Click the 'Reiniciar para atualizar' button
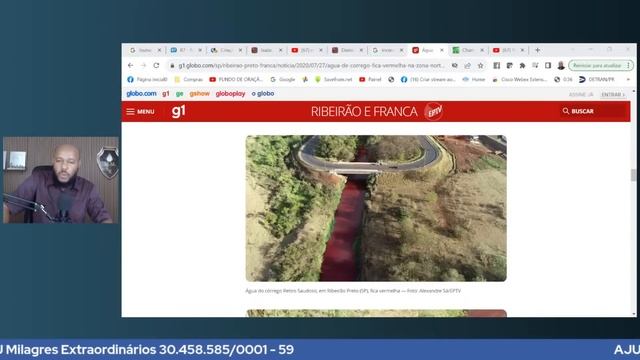Viewport: 640px width, 360px height. pos(597,65)
